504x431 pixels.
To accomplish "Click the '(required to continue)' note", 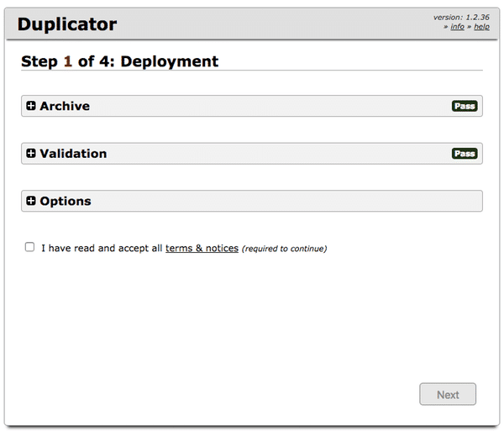I will [284, 249].
